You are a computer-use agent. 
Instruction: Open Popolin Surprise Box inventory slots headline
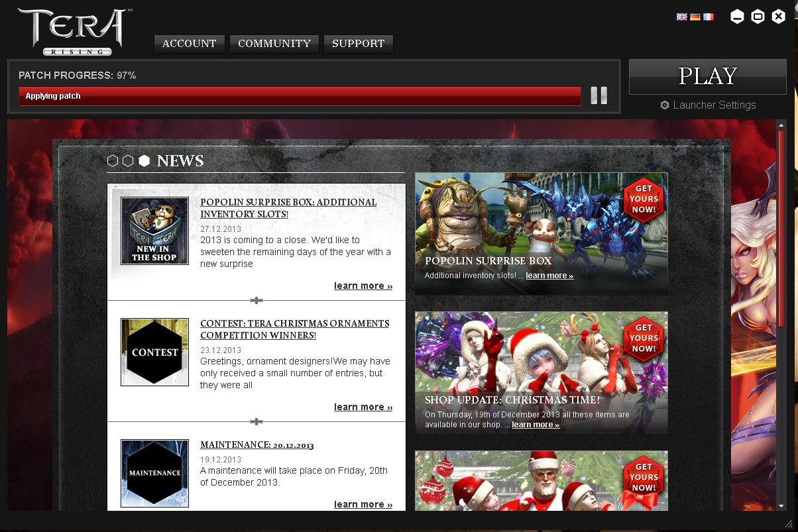pyautogui.click(x=288, y=208)
